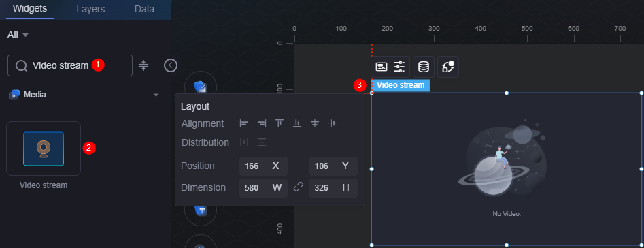
Task: Click the Layout panel heading
Action: pyautogui.click(x=195, y=106)
